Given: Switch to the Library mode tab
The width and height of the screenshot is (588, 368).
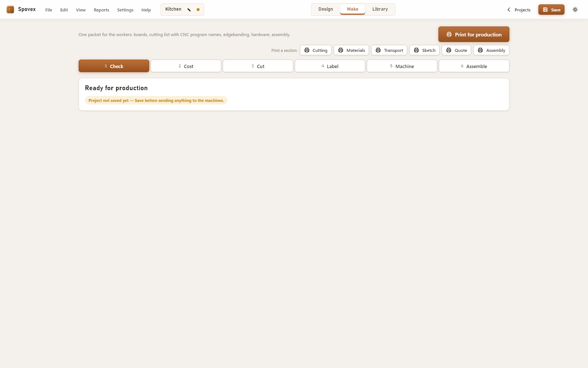Looking at the screenshot, I should (380, 9).
